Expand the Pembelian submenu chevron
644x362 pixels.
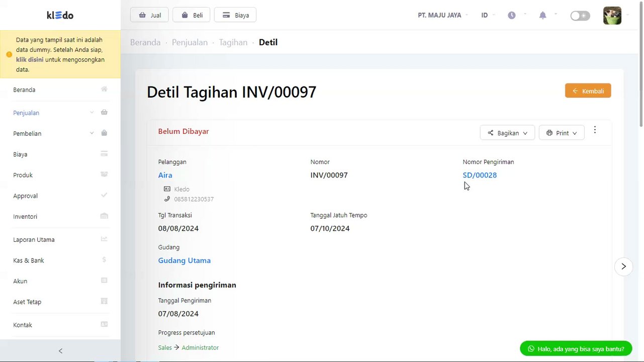point(91,133)
